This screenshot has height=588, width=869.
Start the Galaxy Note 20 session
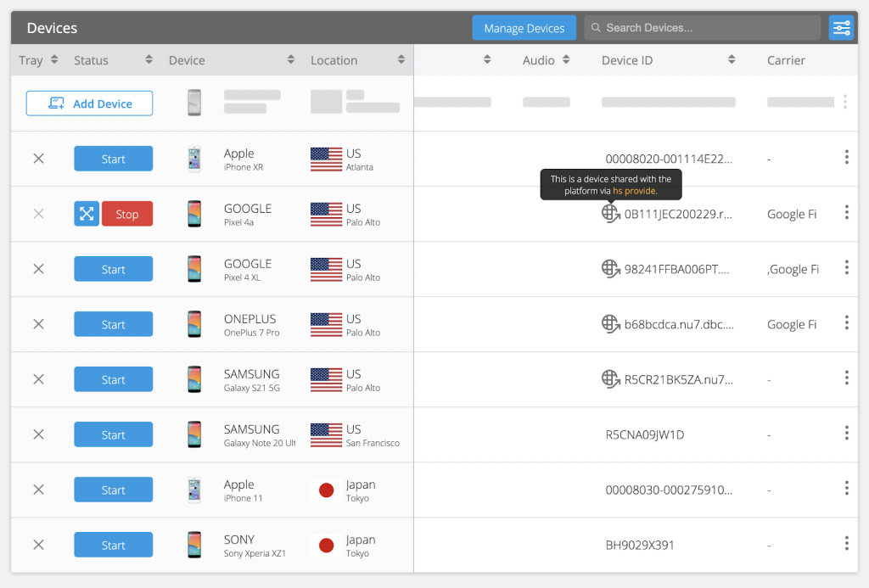tap(113, 434)
